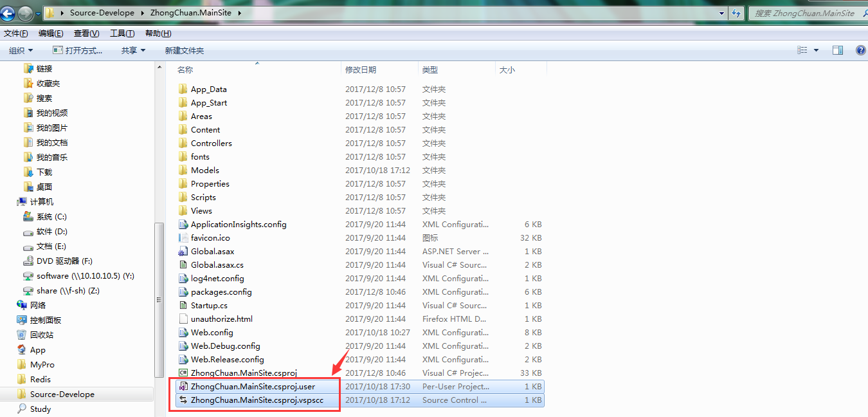868x417 pixels.
Task: Select the Controllers folder icon
Action: (183, 144)
